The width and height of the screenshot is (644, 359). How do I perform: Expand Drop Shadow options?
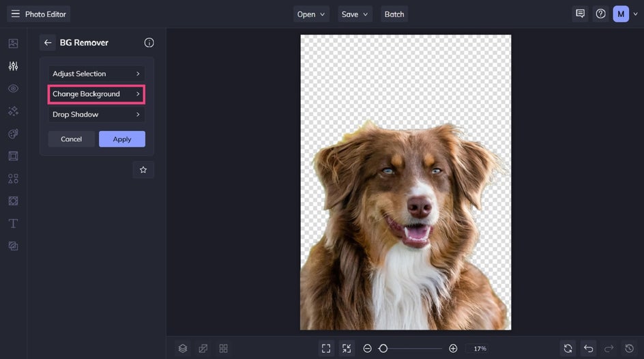96,114
